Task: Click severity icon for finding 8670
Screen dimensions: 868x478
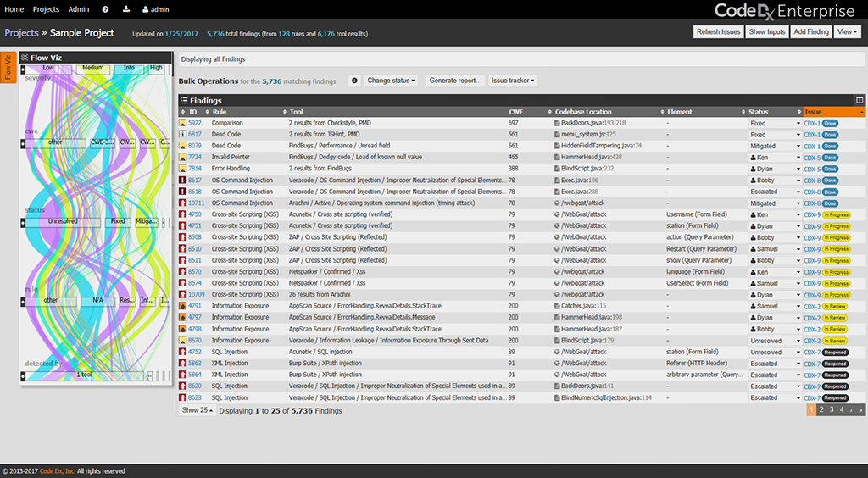Action: coord(183,340)
